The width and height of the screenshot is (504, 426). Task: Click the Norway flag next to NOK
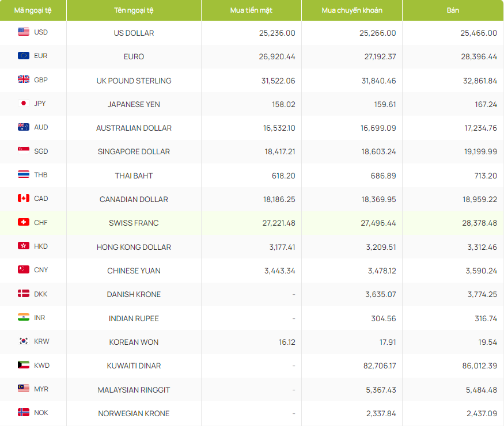(24, 413)
